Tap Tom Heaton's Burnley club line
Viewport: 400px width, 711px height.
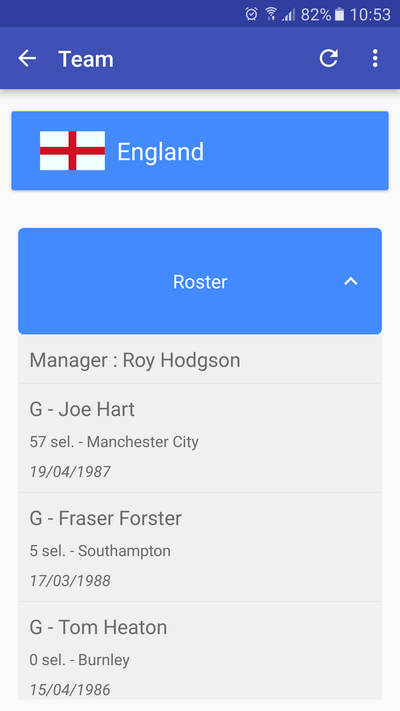[80, 660]
